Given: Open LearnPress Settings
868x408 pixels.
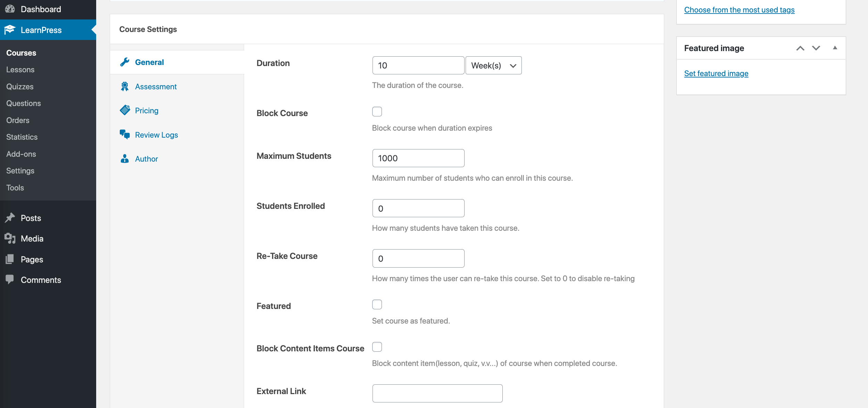Looking at the screenshot, I should tap(48, 171).
